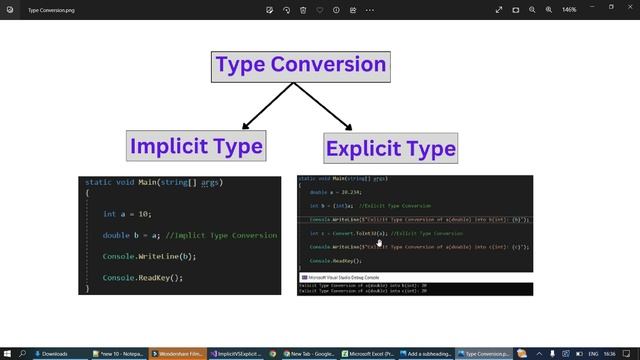This screenshot has width=640, height=360.
Task: Switch to New Tab - Google Chrome taskbar window
Action: (309, 354)
